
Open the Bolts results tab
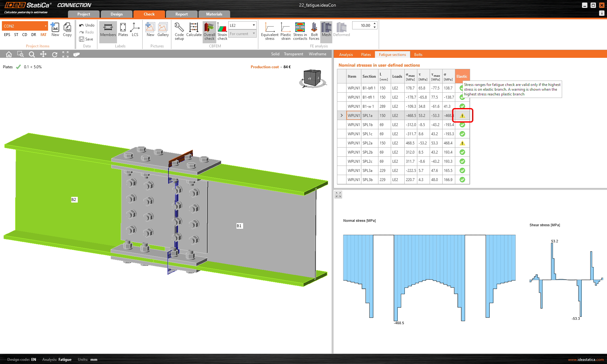[x=418, y=55]
